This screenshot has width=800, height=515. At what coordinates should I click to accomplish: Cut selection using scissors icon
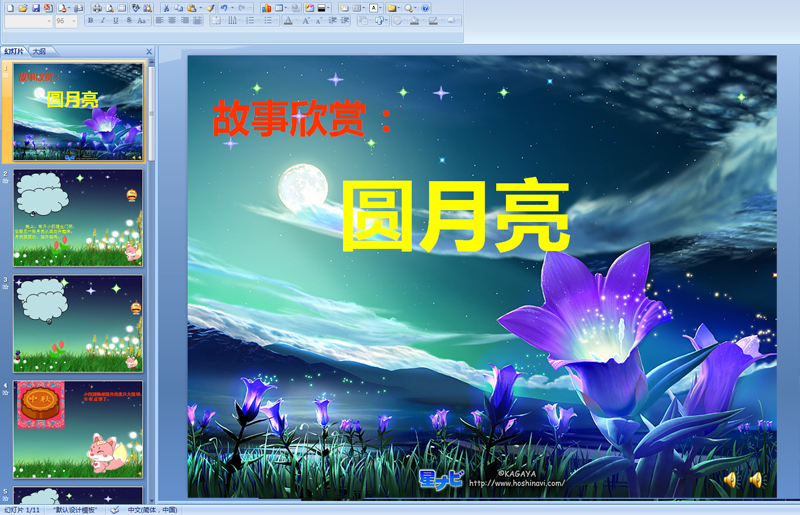[166, 8]
